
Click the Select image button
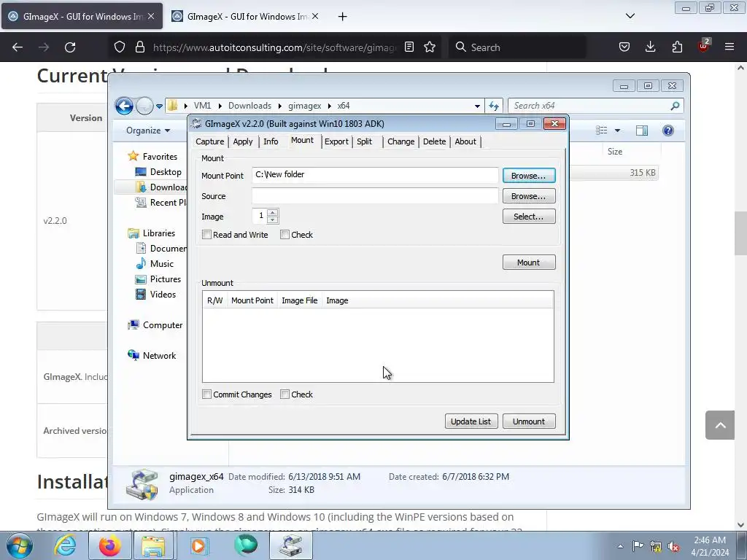(x=529, y=217)
